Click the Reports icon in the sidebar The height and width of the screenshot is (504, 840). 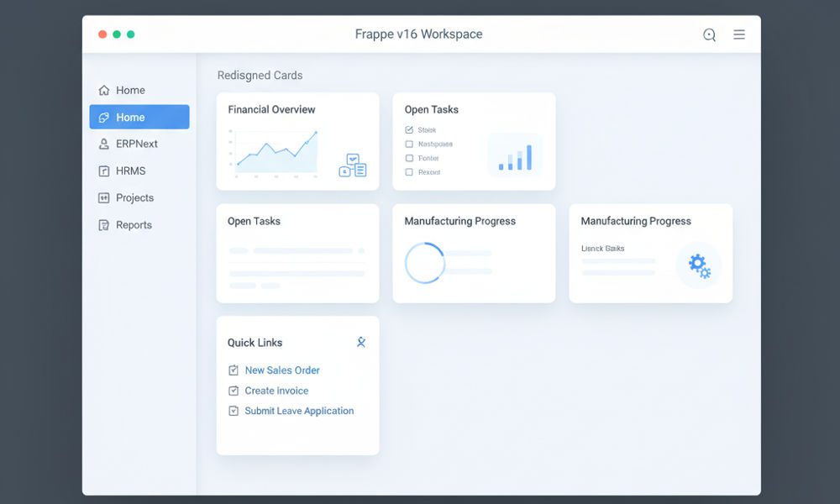106,224
